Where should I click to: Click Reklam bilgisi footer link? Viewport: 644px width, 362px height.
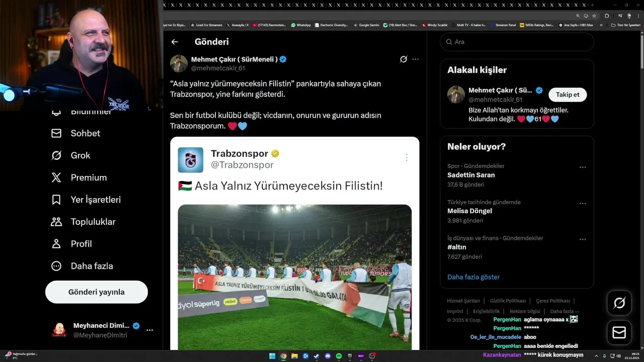(525, 311)
